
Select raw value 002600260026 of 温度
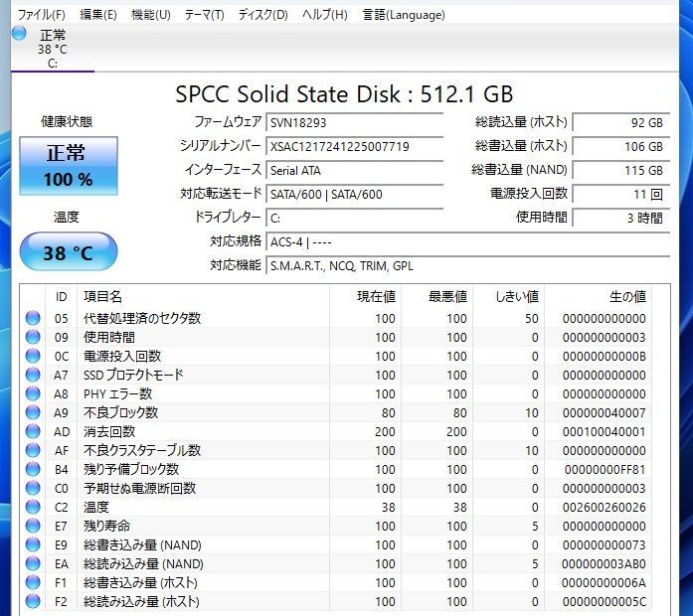pyautogui.click(x=604, y=507)
